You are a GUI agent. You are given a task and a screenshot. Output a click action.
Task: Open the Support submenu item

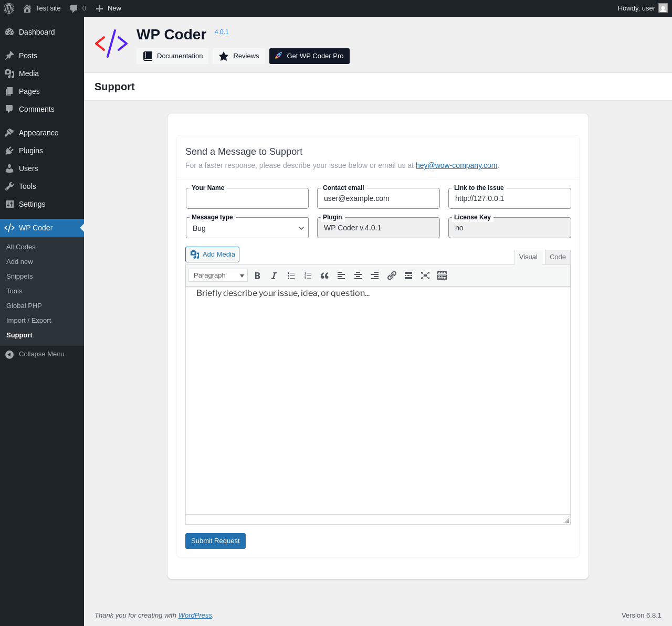(42, 335)
